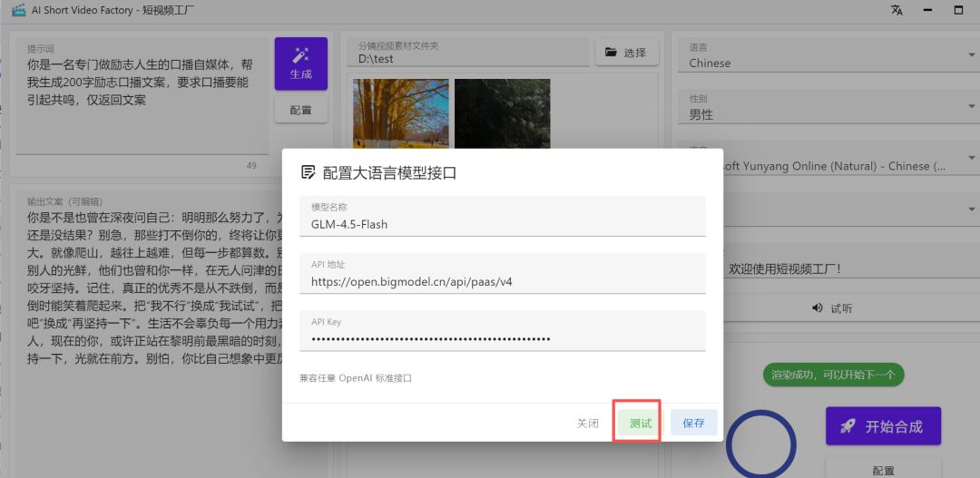Select the yellow autumn tree thumbnail
Image resolution: width=980 pixels, height=478 pixels.
click(401, 113)
